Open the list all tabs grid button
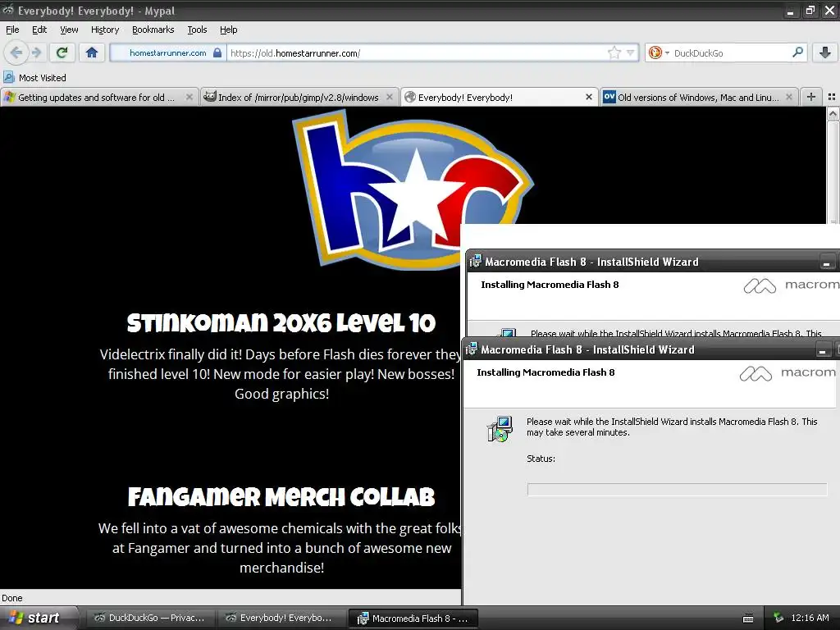Viewport: 840px width, 630px height. (x=832, y=97)
